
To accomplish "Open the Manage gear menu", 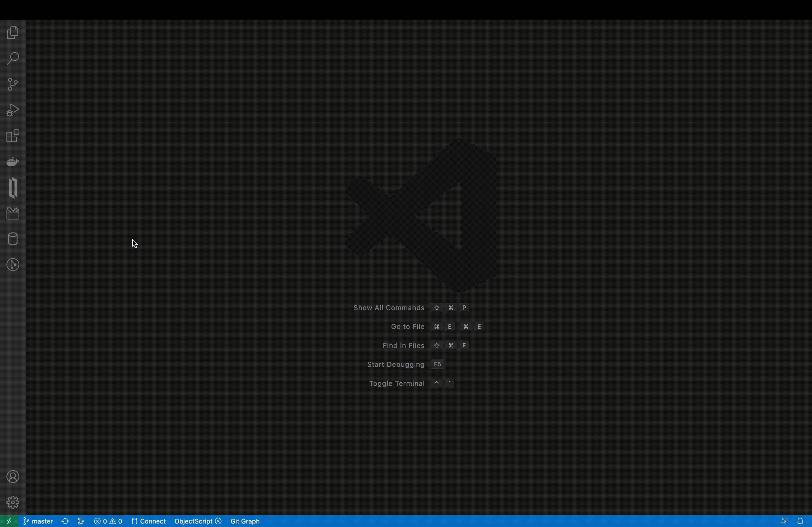I will coord(13,502).
